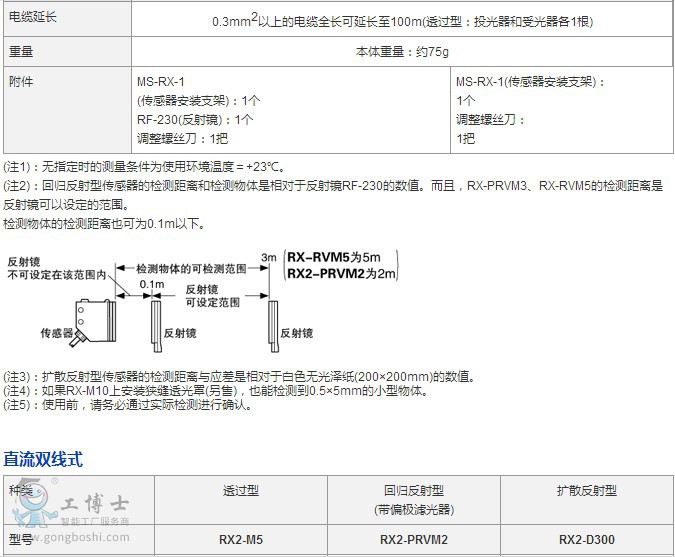Click the RX2-PRVM2为2m diagram label

point(341,273)
